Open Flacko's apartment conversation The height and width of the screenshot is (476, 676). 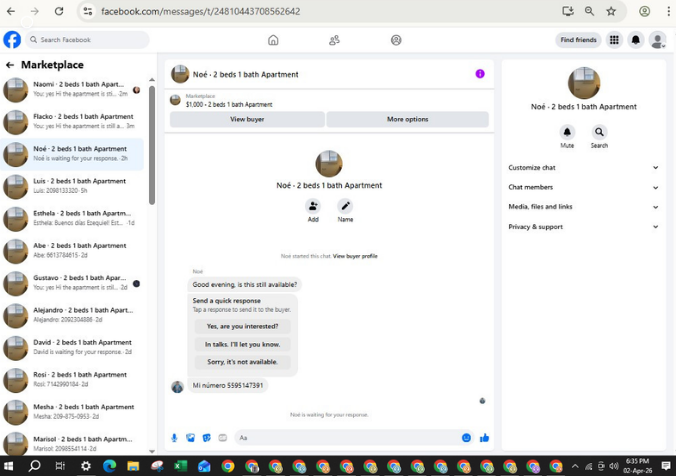72,122
